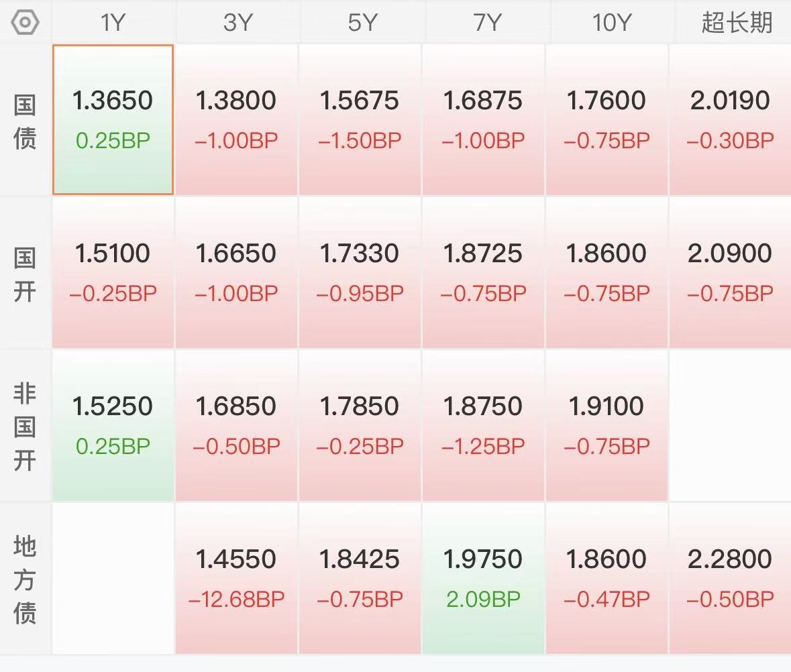
Task: Select the 地方债 row label
Action: click(25, 579)
